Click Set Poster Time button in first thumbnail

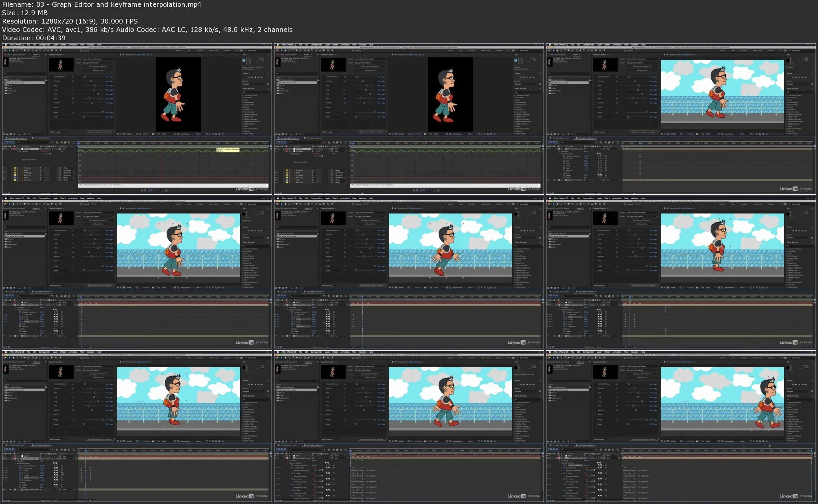(98, 70)
